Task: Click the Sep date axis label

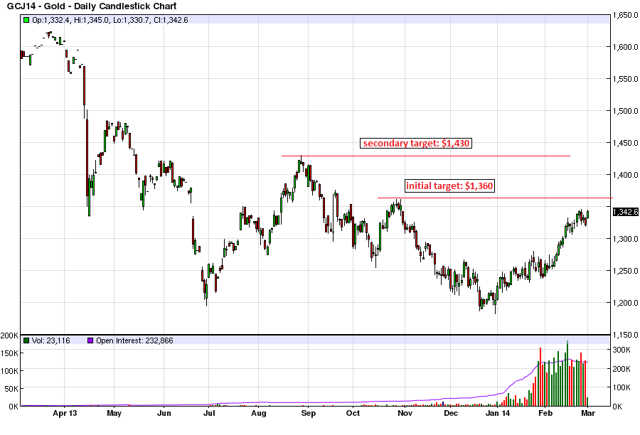Action: tap(308, 413)
